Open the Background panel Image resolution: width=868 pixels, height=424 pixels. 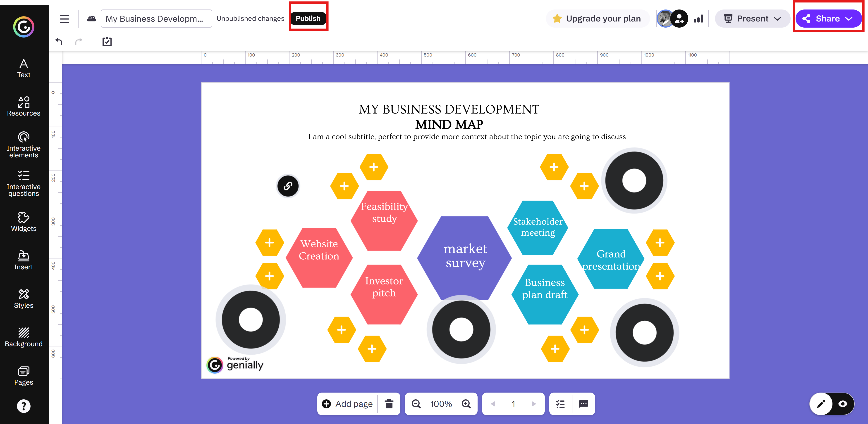click(23, 337)
